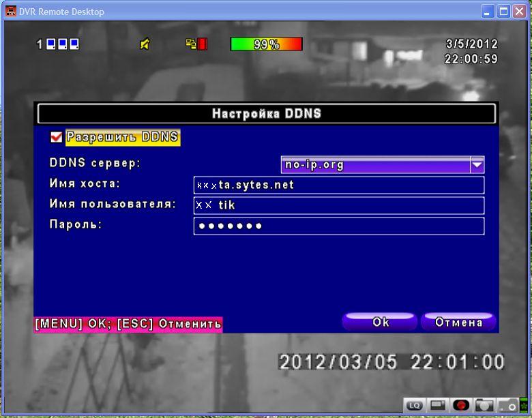
Task: Click the Настройка DDNS title bar
Action: (x=266, y=114)
